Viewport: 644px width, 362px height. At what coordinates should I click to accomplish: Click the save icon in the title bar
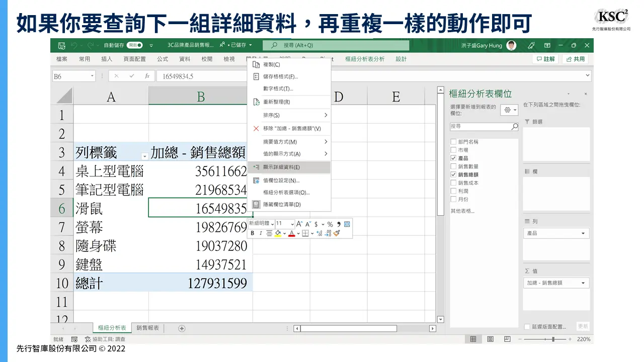click(x=62, y=45)
